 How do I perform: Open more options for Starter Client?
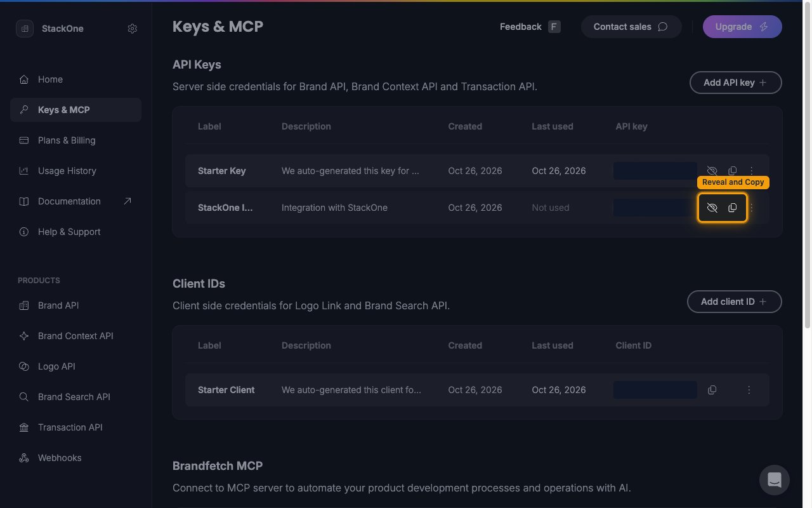749,390
